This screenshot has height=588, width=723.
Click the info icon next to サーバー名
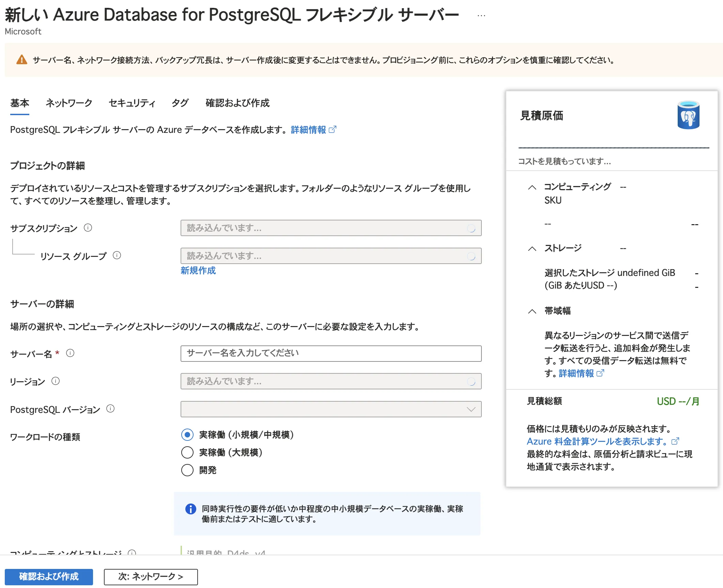coord(71,353)
